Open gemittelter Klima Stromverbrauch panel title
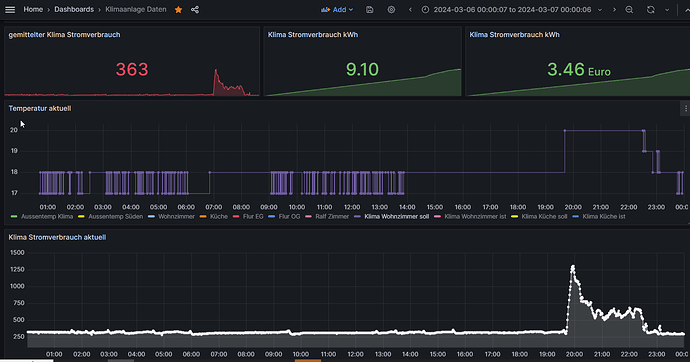This screenshot has width=690, height=362. pos(64,35)
